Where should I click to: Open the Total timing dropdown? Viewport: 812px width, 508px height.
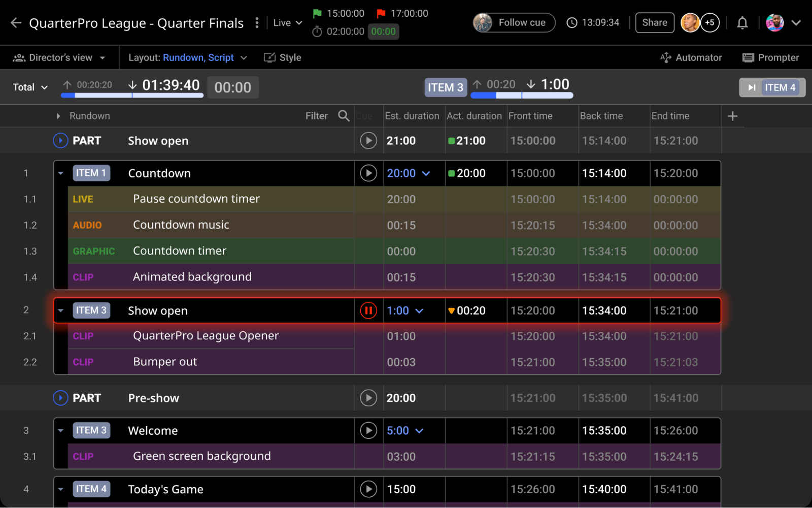coord(30,87)
